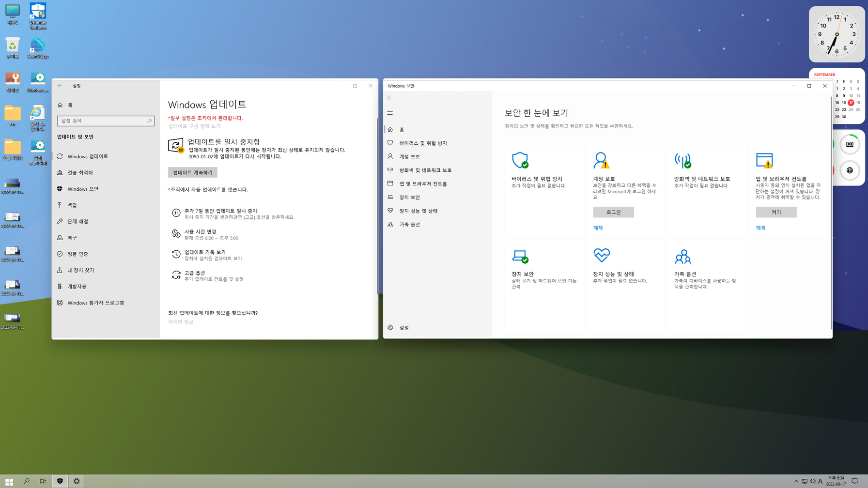868x488 pixels.
Task: Open Settings gear on the taskbar
Action: (77, 481)
